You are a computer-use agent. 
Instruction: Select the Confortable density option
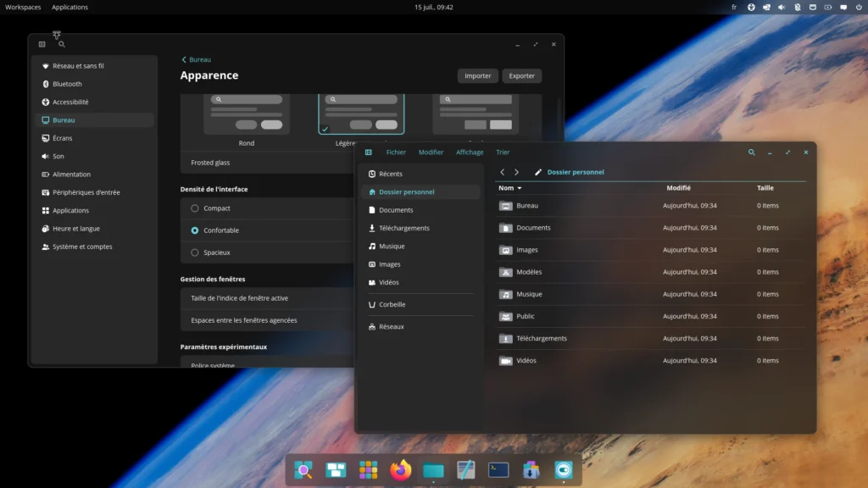pos(195,230)
